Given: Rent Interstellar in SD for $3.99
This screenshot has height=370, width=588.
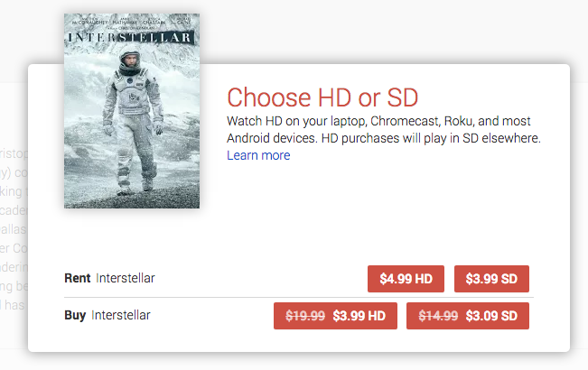Looking at the screenshot, I should [491, 279].
